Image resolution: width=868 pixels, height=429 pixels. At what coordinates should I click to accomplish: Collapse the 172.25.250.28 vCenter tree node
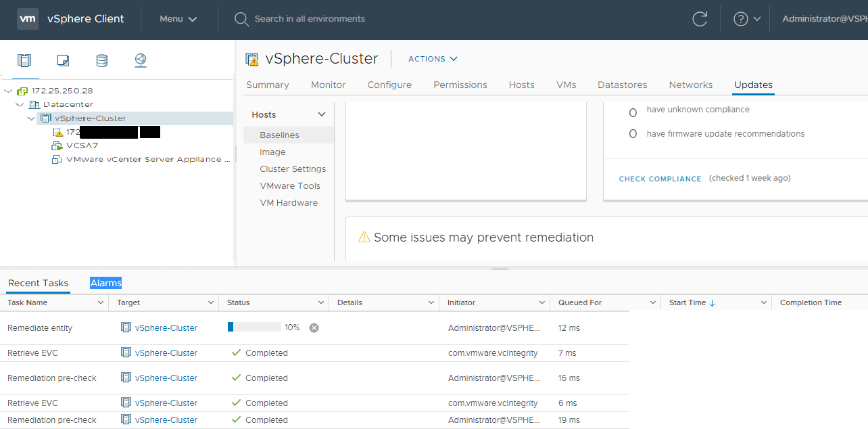[x=8, y=91]
